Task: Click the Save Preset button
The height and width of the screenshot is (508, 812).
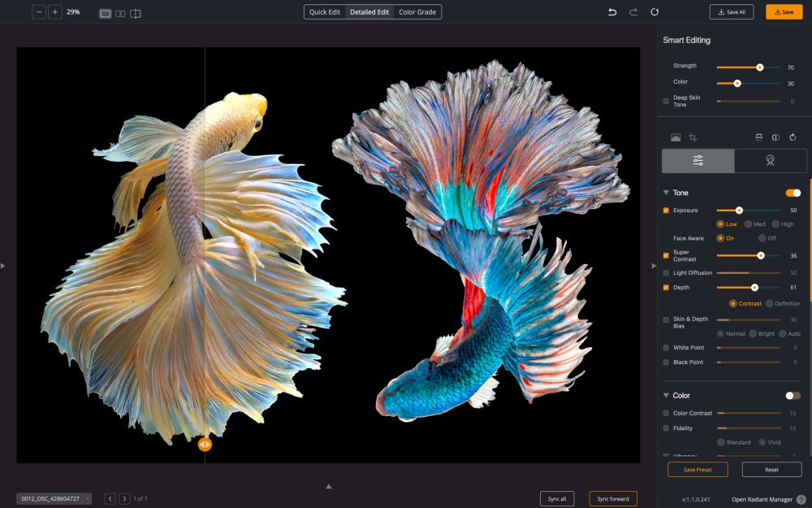Action: coord(698,470)
